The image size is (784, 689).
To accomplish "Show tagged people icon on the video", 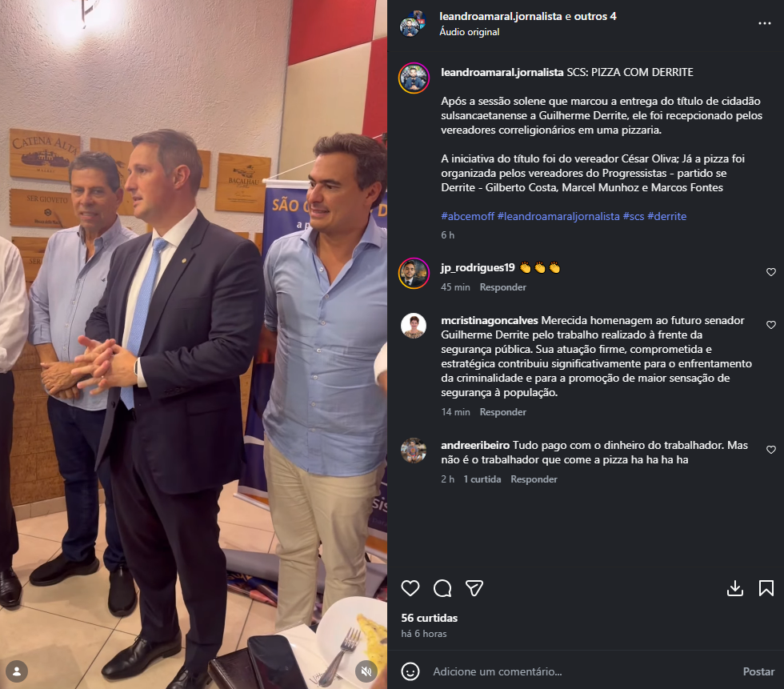I will [x=17, y=671].
